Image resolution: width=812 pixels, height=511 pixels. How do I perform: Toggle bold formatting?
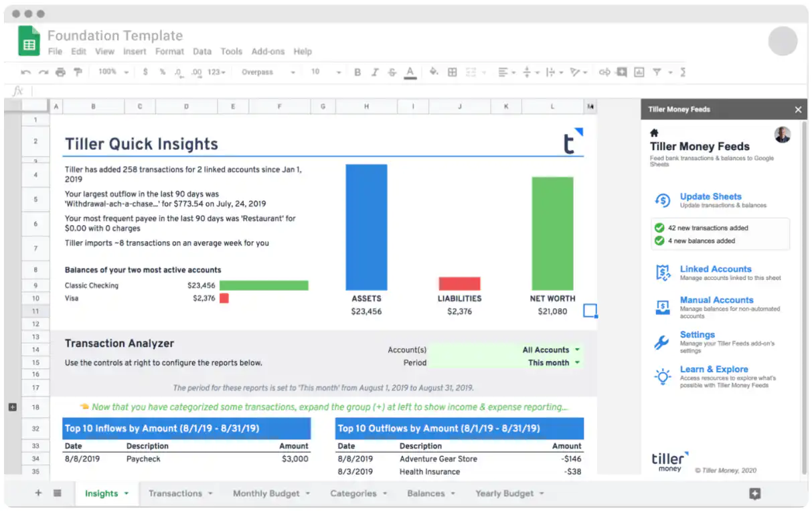point(357,72)
